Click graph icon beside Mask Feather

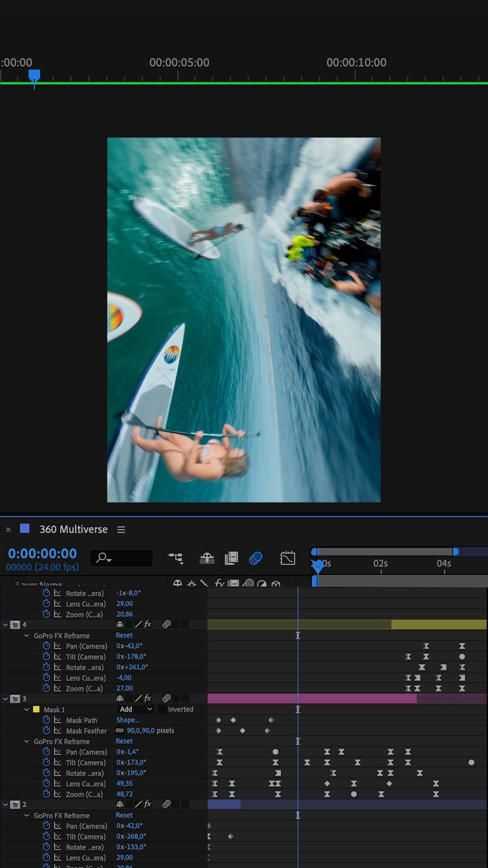point(57,731)
